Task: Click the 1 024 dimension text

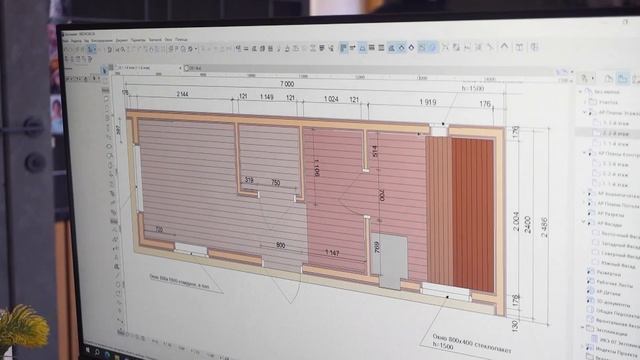Action: pos(331,99)
